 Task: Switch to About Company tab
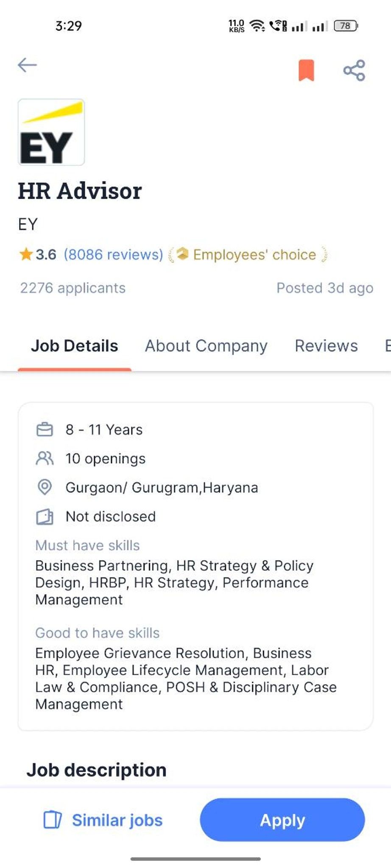[x=206, y=346]
